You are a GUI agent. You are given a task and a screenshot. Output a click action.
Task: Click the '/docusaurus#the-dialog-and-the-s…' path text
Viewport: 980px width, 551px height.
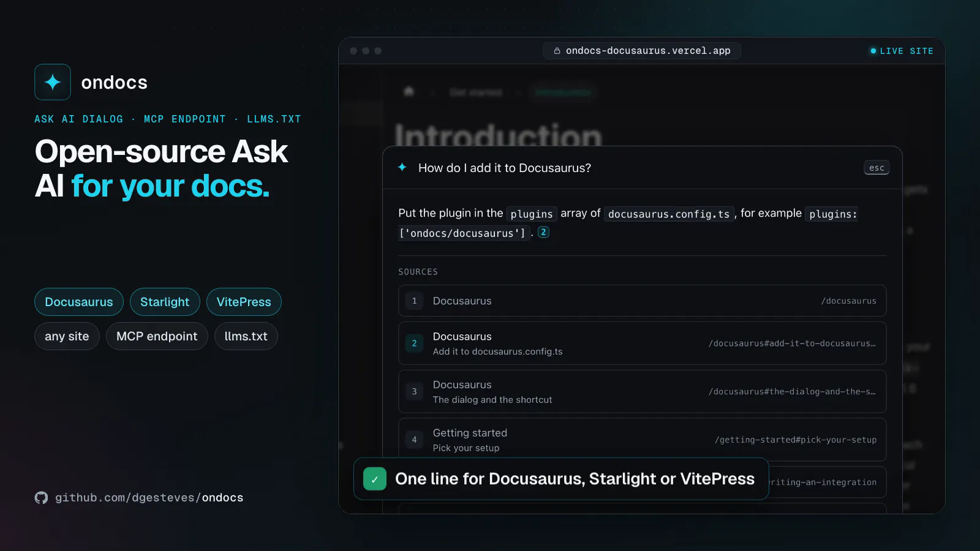[x=793, y=392]
